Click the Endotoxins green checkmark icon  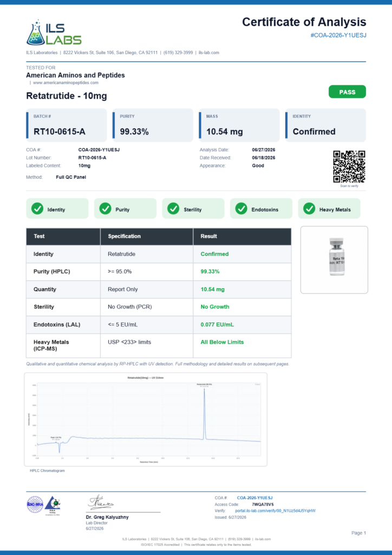click(241, 209)
